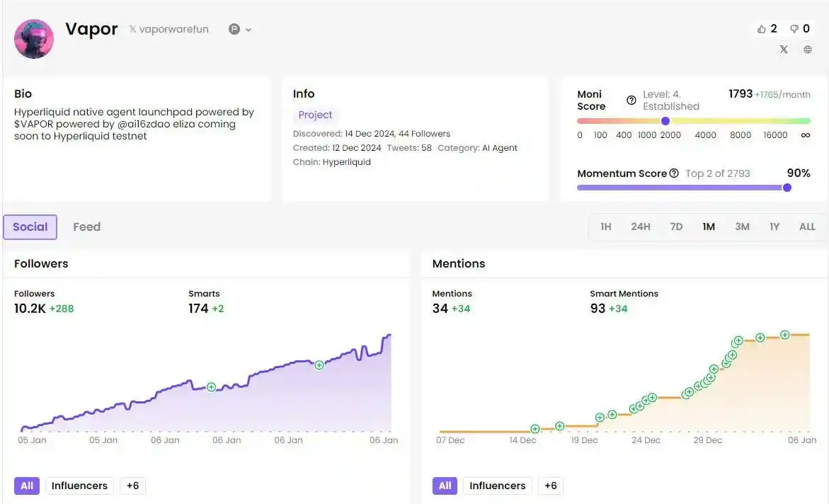Filter Followers chart by Influencers
Image resolution: width=829 pixels, height=504 pixels.
pyautogui.click(x=79, y=486)
